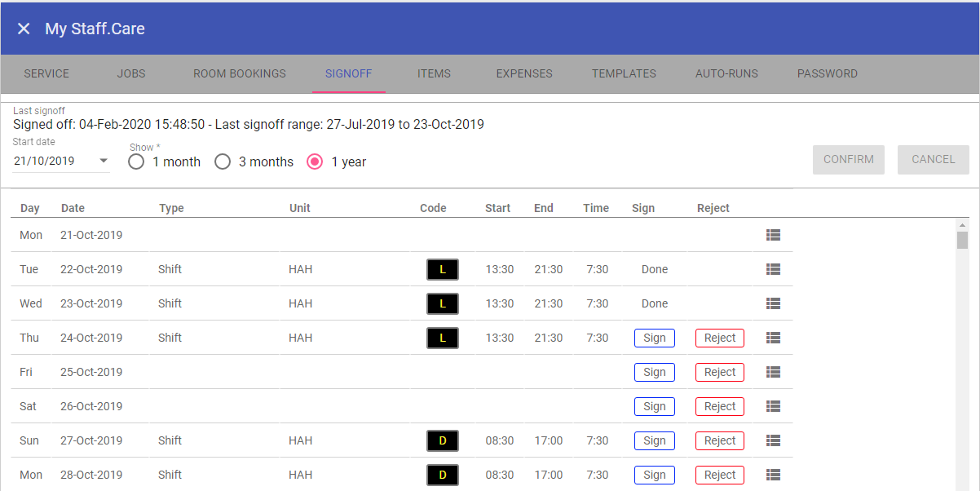Image resolution: width=980 pixels, height=491 pixels.
Task: Switch to the Expenses tab
Action: [524, 73]
